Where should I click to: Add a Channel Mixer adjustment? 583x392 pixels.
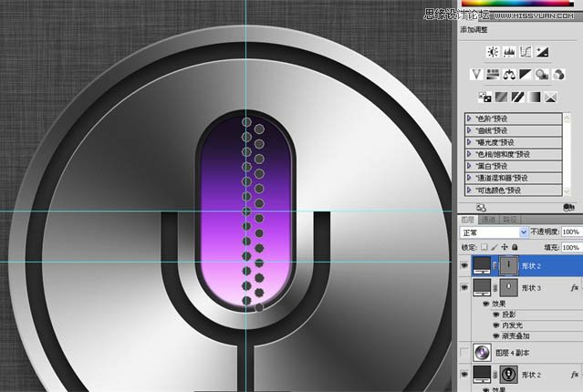(558, 75)
